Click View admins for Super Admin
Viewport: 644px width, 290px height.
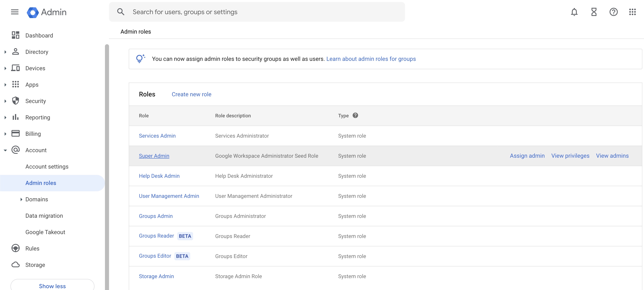[612, 156]
